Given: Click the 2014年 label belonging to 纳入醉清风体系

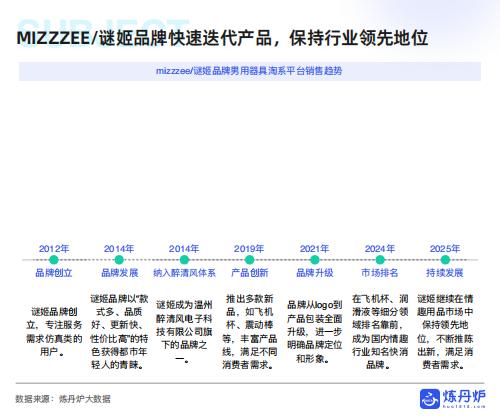Looking at the screenshot, I should click(184, 249).
